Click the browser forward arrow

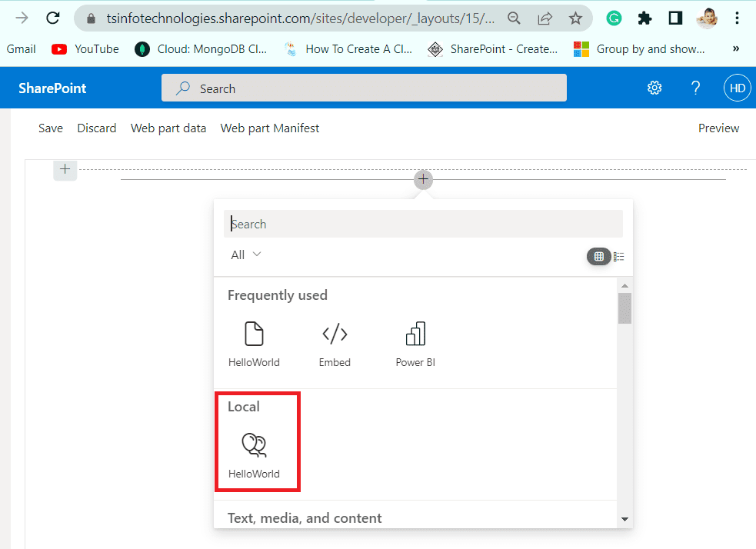coord(22,18)
